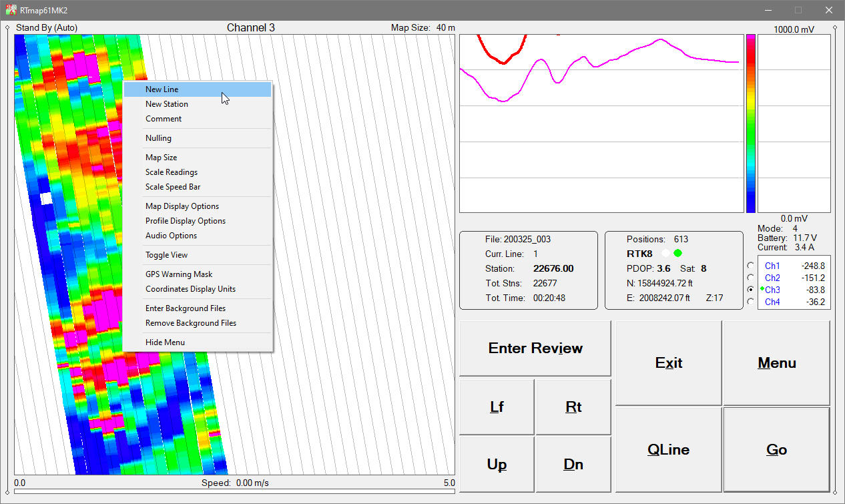Click the Z:17 zone text

[714, 298]
